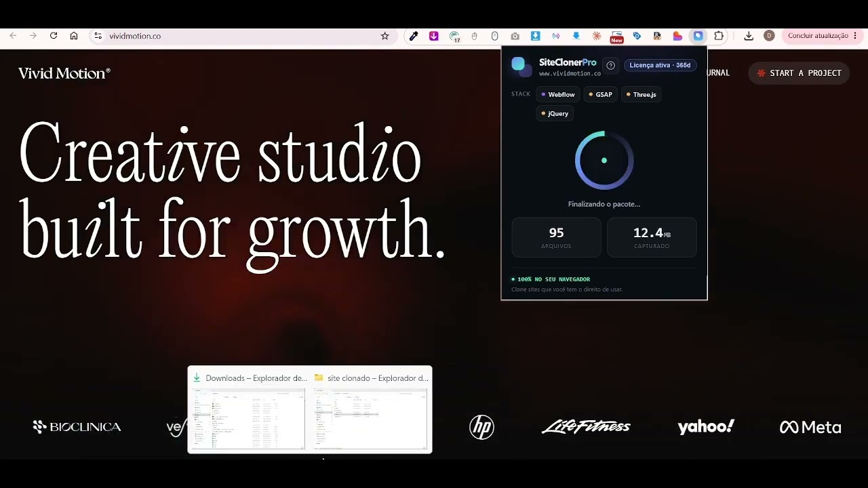Viewport: 868px width, 488px height.
Task: Click the GSAP stack chip
Action: pos(601,95)
